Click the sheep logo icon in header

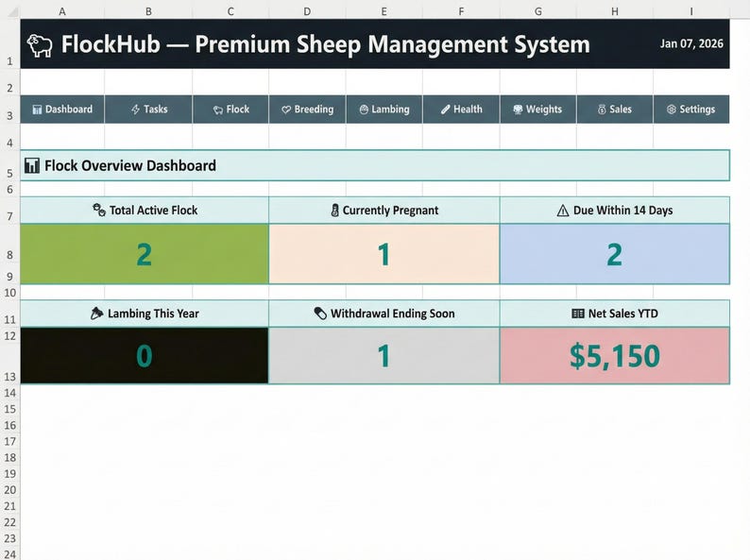[40, 45]
